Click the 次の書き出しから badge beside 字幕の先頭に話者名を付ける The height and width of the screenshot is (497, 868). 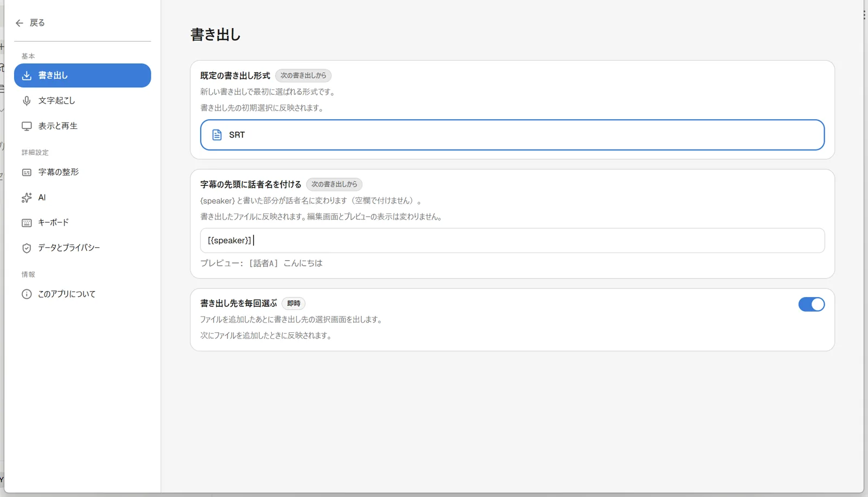tap(334, 184)
